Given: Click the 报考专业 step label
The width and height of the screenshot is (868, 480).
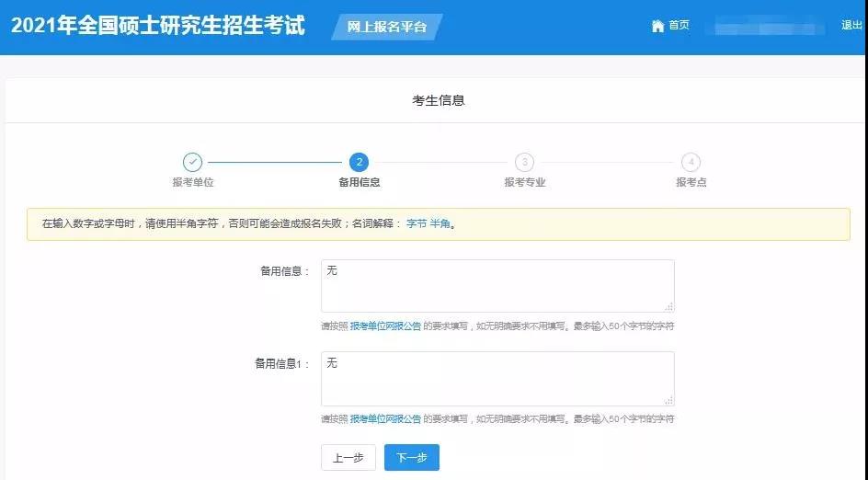Looking at the screenshot, I should (525, 182).
